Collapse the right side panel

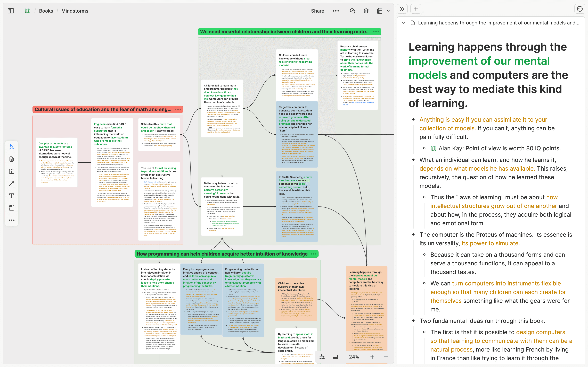[402, 9]
